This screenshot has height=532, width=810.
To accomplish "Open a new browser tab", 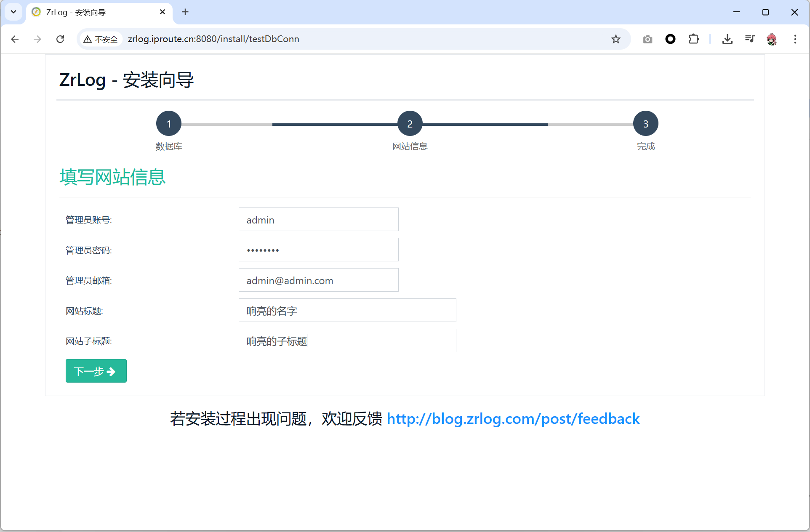I will point(185,12).
